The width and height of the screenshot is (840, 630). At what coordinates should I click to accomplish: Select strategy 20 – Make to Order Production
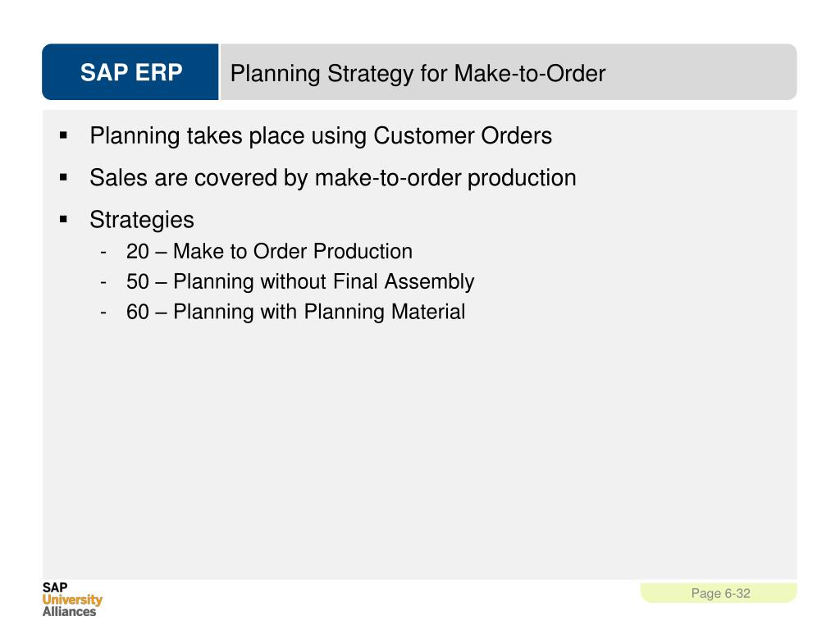tap(269, 251)
